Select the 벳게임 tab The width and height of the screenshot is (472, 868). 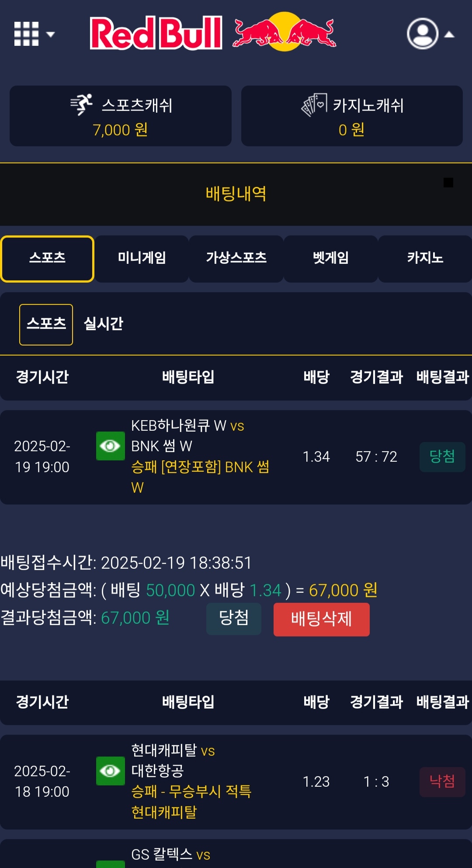tap(330, 258)
